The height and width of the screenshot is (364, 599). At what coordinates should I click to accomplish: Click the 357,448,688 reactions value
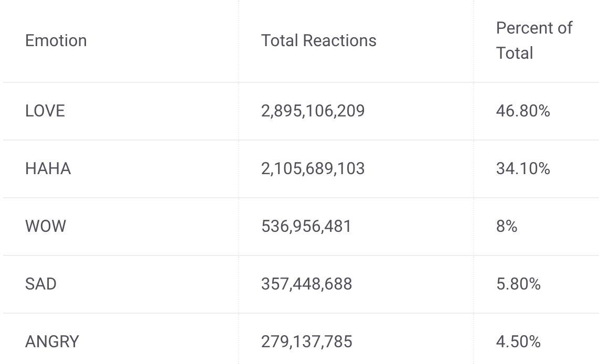click(x=306, y=284)
